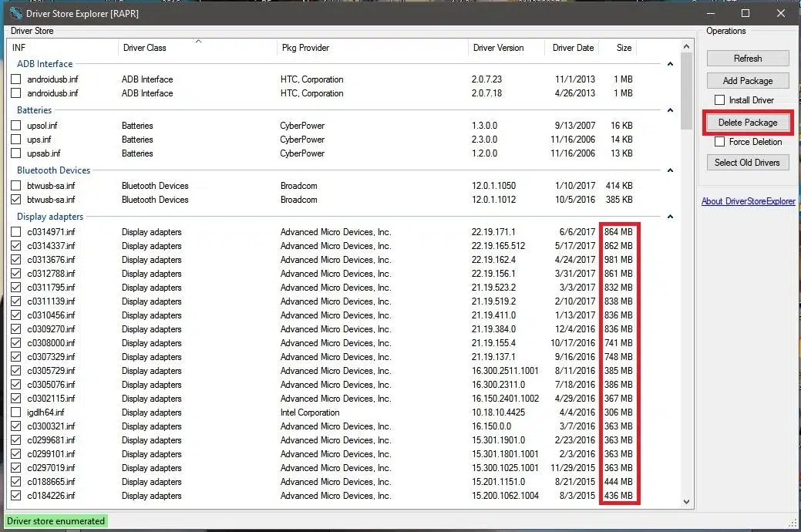Check the btwusb-sa.inf version 12.0.1.1050 box
801x532 pixels.
pyautogui.click(x=16, y=186)
